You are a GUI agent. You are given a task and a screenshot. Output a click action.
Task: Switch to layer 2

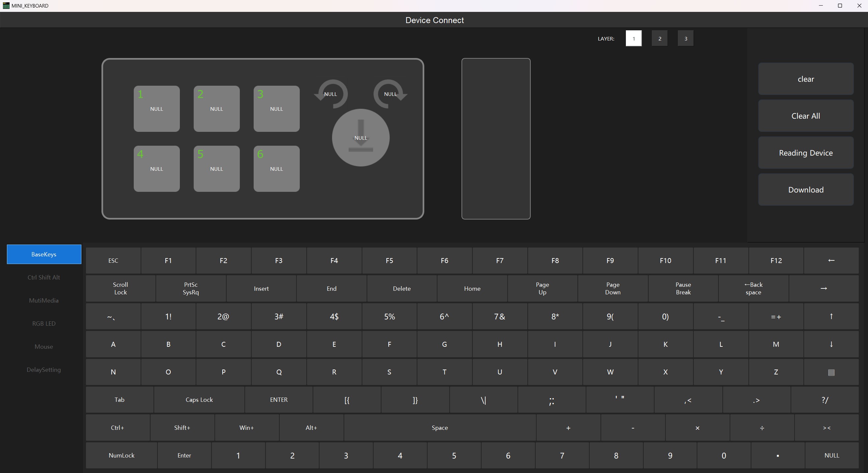pyautogui.click(x=659, y=39)
